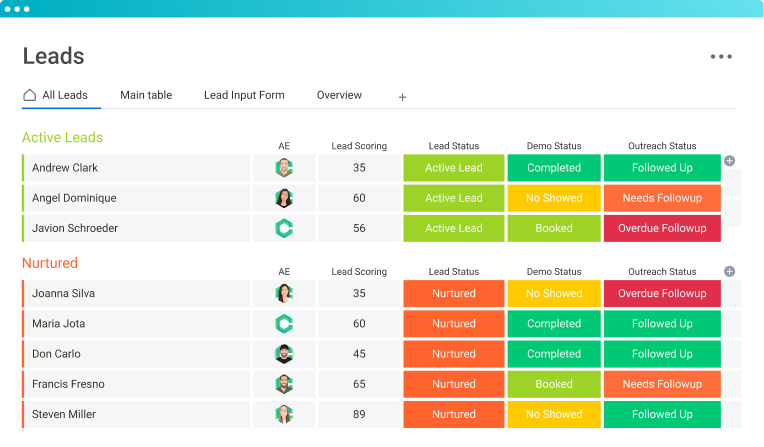
Task: Open the Main table tab
Action: (146, 95)
